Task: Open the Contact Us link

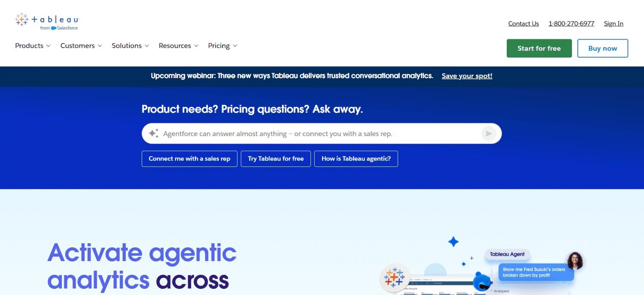Action: coord(524,24)
